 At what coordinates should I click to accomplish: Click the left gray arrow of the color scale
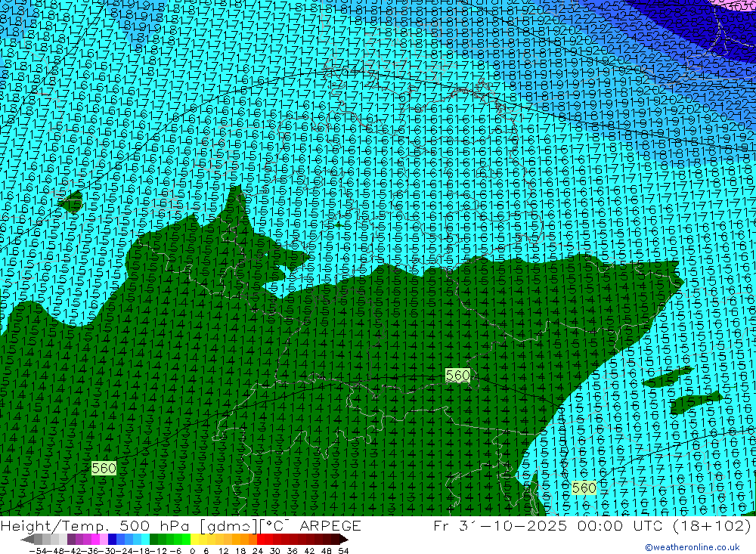28,539
